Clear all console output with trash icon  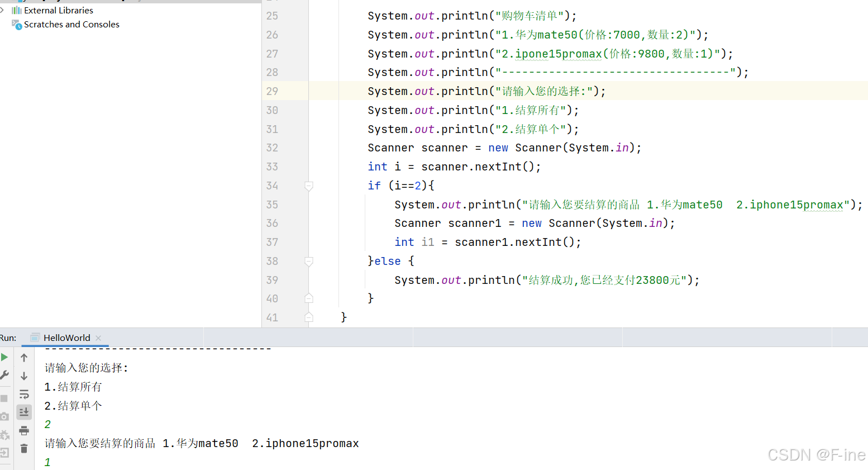23,449
